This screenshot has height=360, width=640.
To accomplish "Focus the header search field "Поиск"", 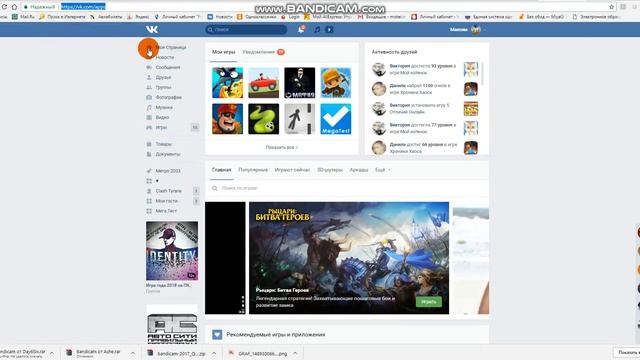I will (246, 29).
